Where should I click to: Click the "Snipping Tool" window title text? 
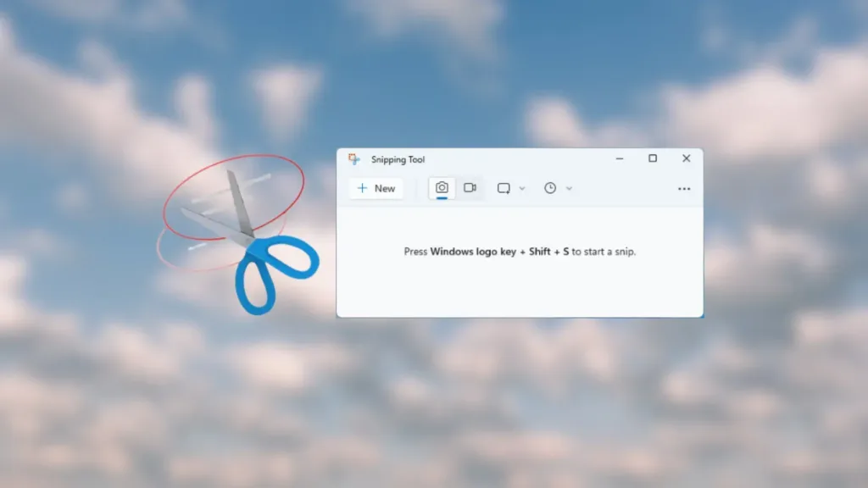[x=398, y=160]
